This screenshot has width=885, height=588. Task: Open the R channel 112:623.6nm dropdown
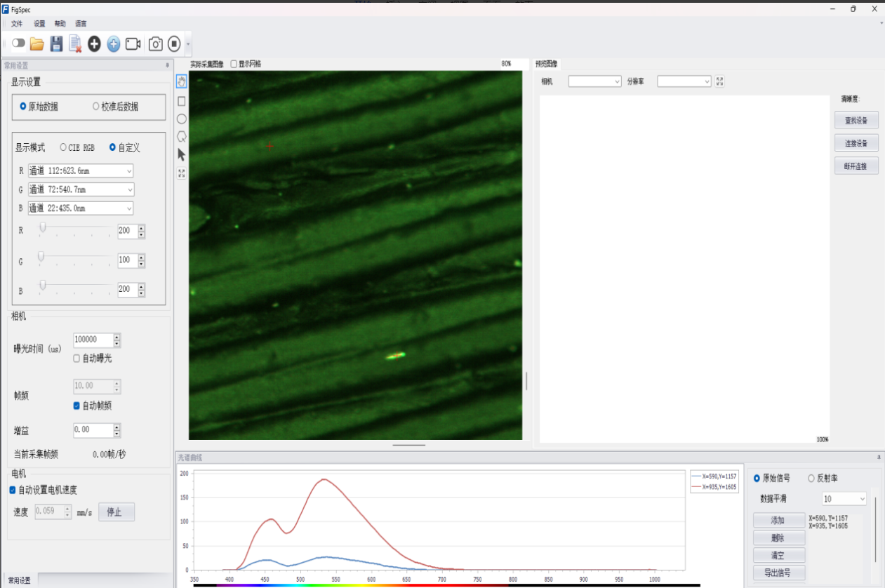tap(80, 171)
